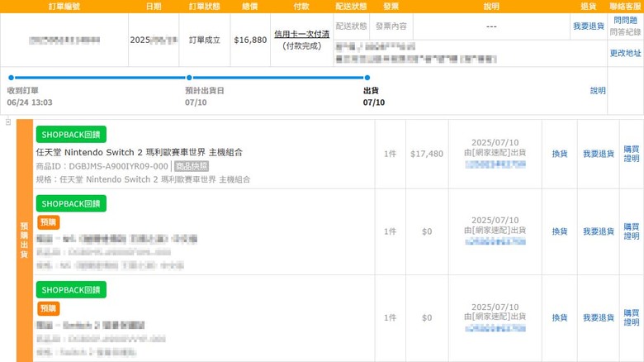Image resolution: width=644 pixels, height=362 pixels.
Task: Click SHOPBACK回饋 badge on the Switch 2 item
Action: 71,135
